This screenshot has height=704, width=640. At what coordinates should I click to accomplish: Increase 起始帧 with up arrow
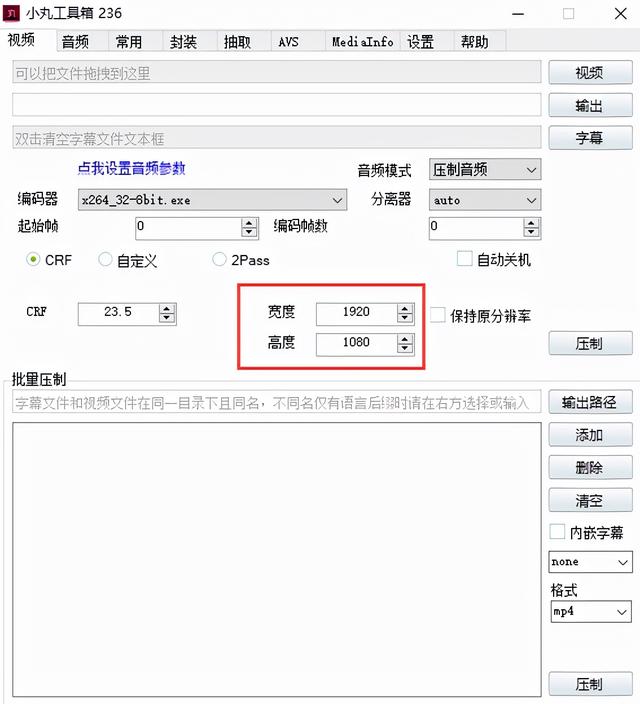249,223
